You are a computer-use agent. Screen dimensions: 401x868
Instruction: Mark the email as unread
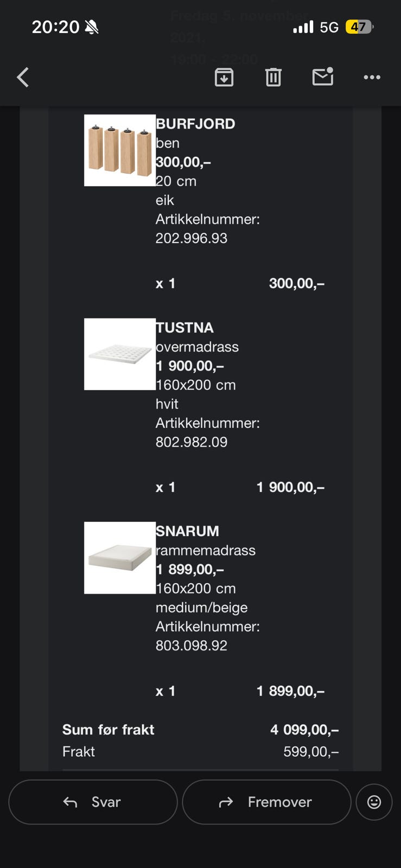coord(323,77)
